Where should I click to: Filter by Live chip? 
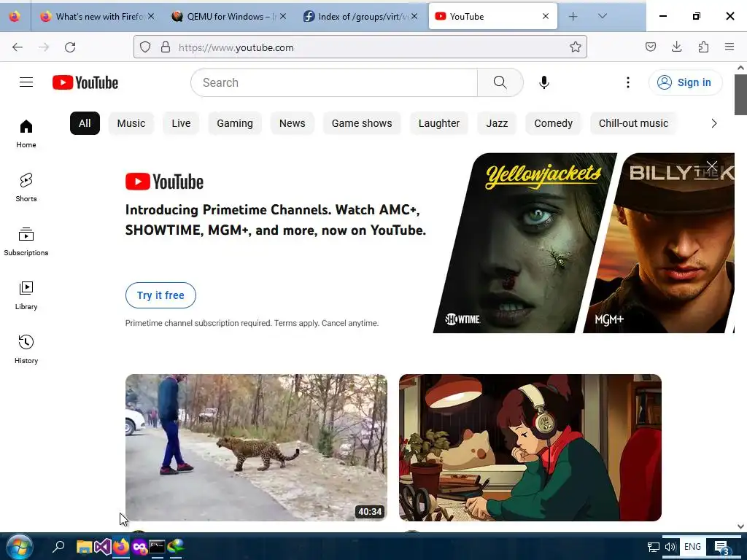(x=181, y=123)
